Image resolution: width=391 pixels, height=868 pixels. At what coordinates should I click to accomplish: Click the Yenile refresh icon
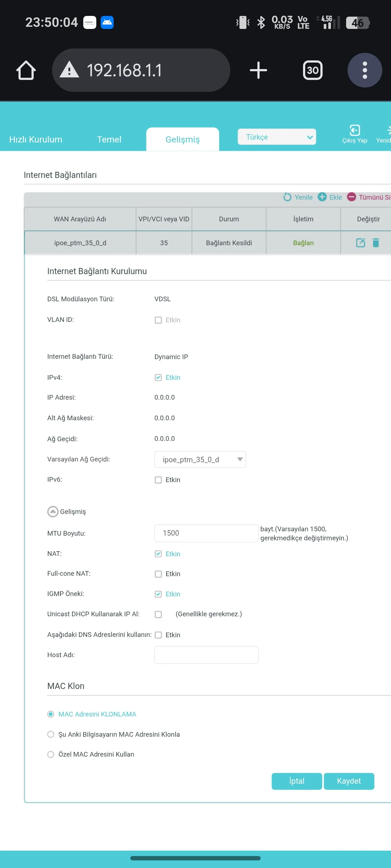287,197
